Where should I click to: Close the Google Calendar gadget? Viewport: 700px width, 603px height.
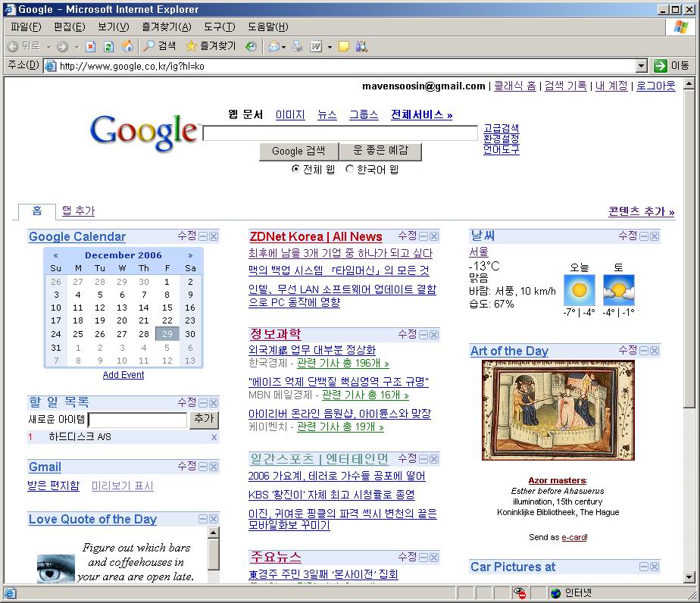tap(214, 236)
